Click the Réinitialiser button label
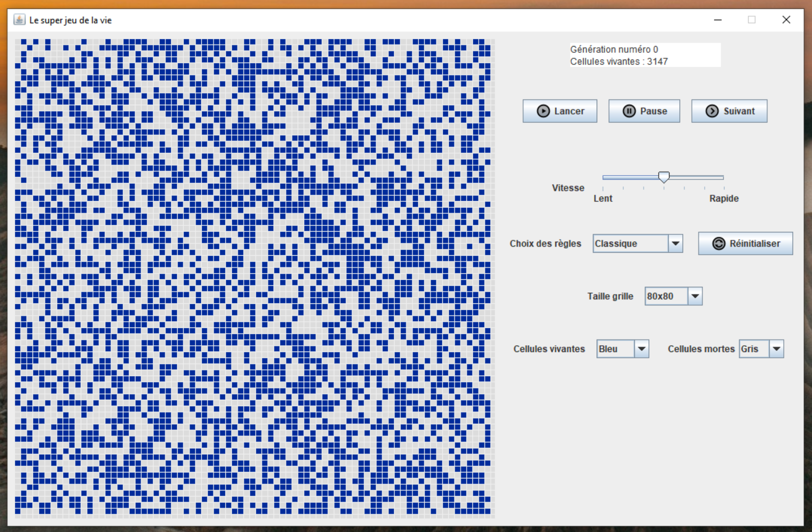This screenshot has width=812, height=532. pos(754,244)
